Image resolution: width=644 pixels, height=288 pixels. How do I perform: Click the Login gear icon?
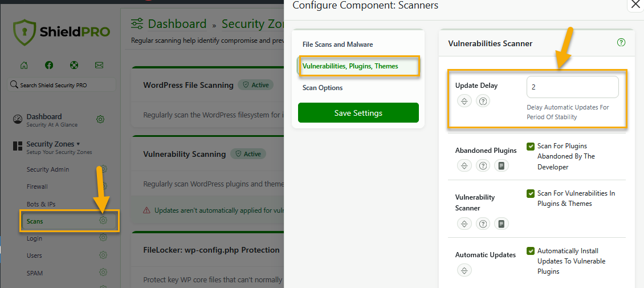click(x=103, y=237)
